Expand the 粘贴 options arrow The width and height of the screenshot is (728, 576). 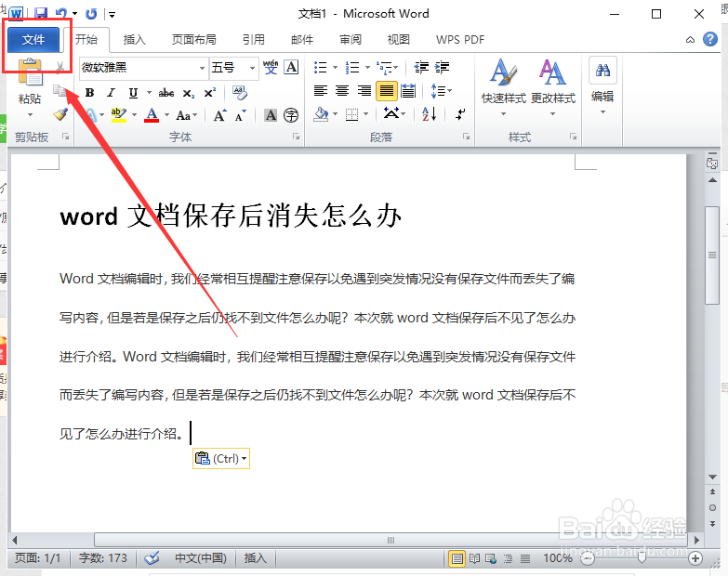(30, 114)
